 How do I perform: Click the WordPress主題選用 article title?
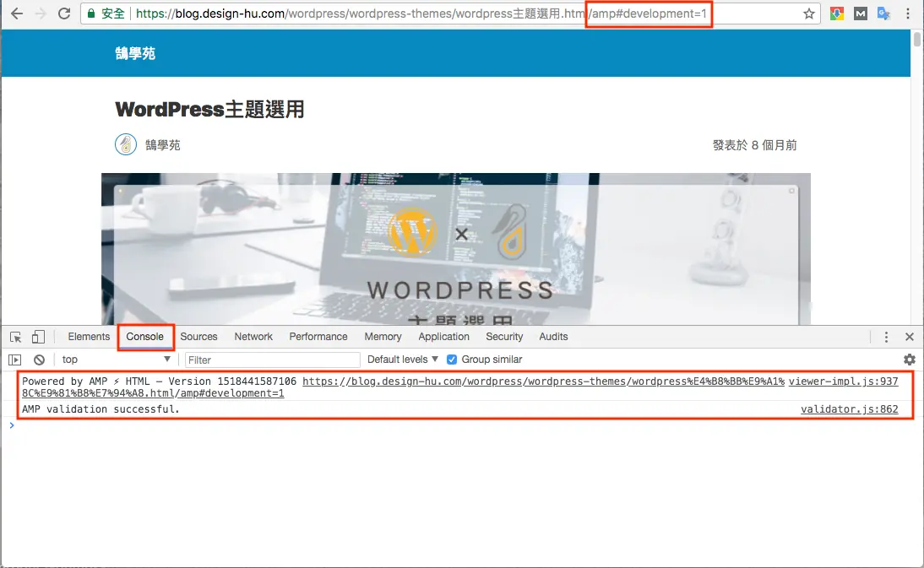click(x=209, y=109)
